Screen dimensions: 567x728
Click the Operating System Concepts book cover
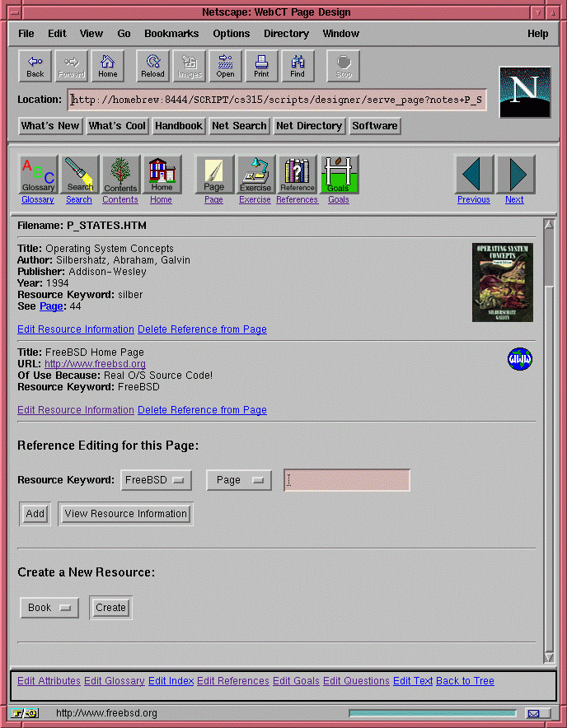502,282
